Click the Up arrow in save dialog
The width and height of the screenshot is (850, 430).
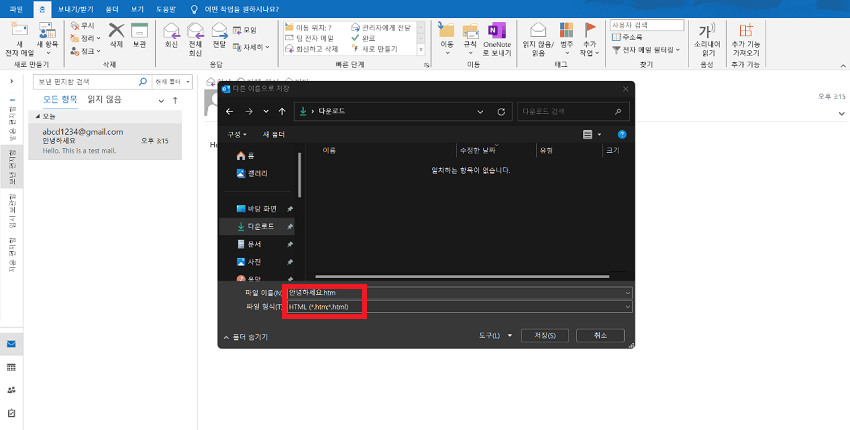point(282,111)
